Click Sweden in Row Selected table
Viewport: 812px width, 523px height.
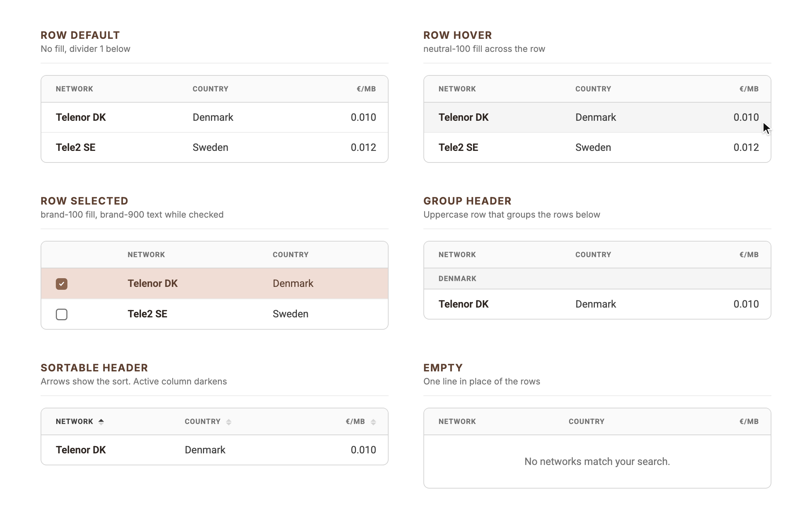click(x=290, y=314)
